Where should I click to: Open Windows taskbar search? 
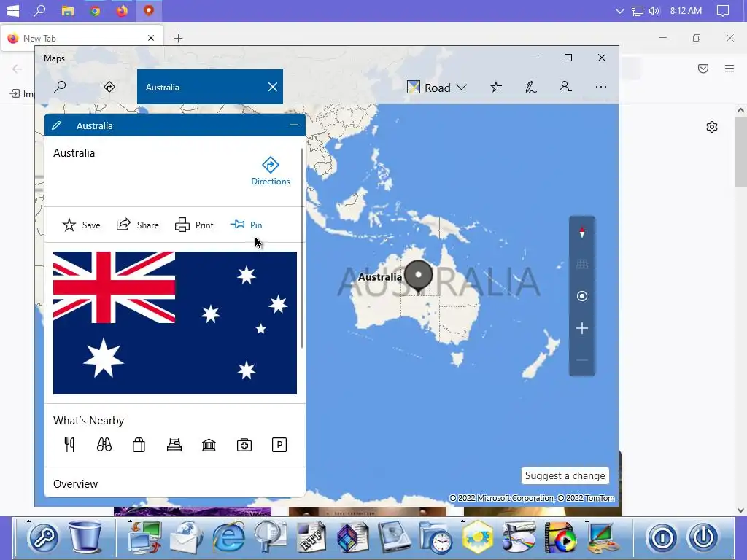click(x=39, y=10)
